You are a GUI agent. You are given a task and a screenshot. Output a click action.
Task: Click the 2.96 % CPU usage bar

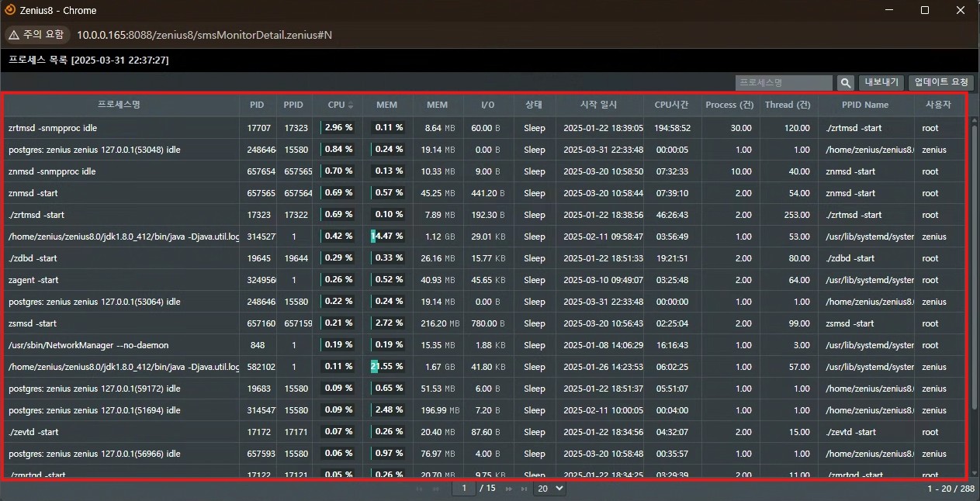(x=338, y=128)
